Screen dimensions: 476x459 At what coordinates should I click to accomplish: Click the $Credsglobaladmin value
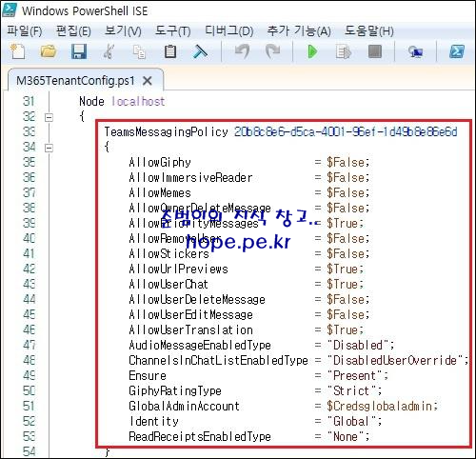pos(380,406)
